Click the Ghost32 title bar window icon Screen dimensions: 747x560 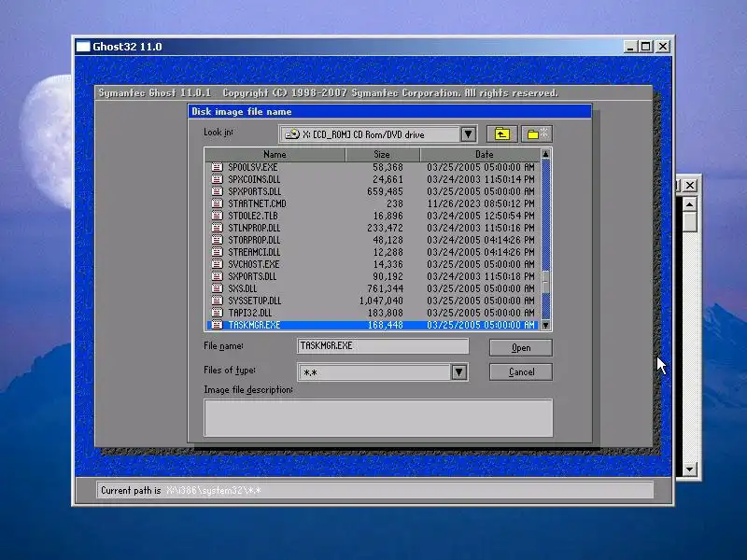pyautogui.click(x=83, y=46)
